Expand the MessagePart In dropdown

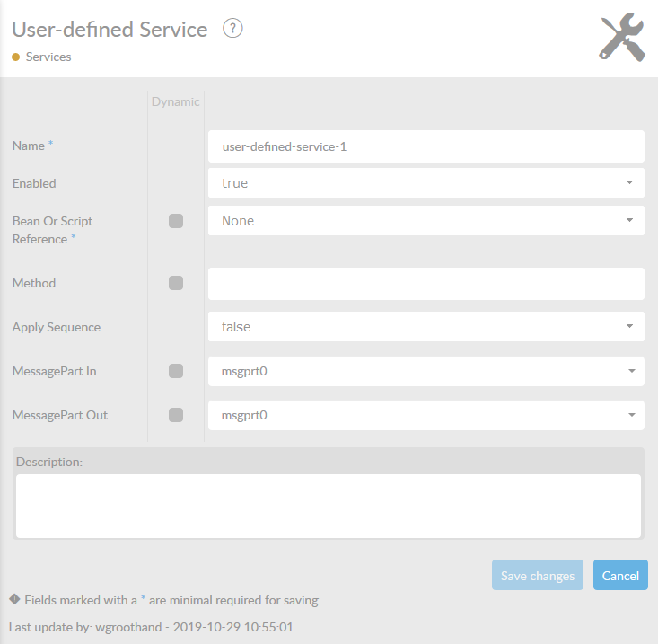click(426, 371)
